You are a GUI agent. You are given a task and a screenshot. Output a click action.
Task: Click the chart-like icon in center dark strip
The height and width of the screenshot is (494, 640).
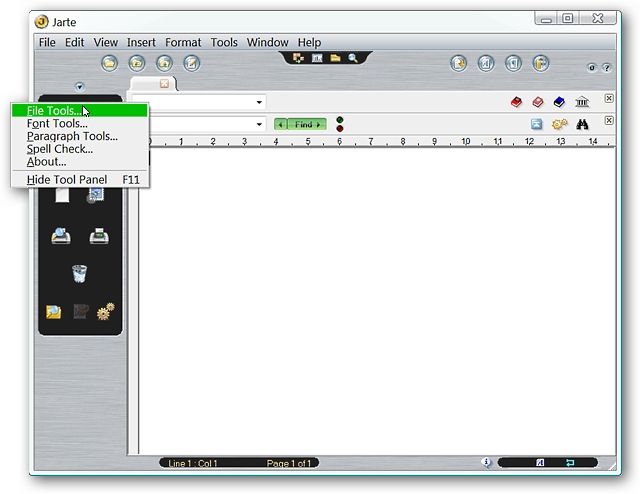(x=317, y=58)
